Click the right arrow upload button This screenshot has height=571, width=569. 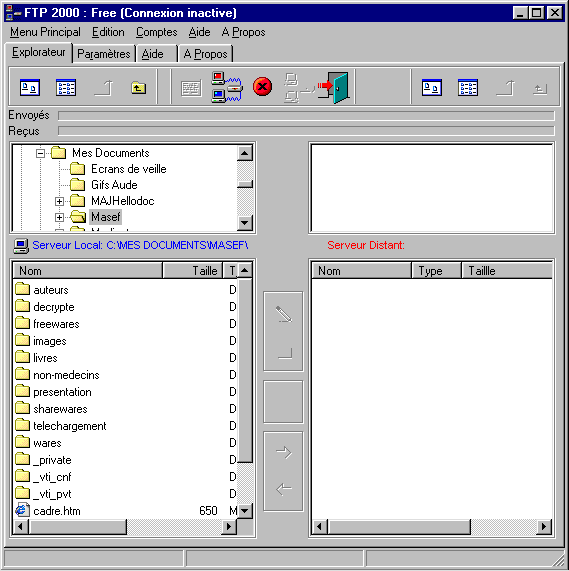coord(284,452)
